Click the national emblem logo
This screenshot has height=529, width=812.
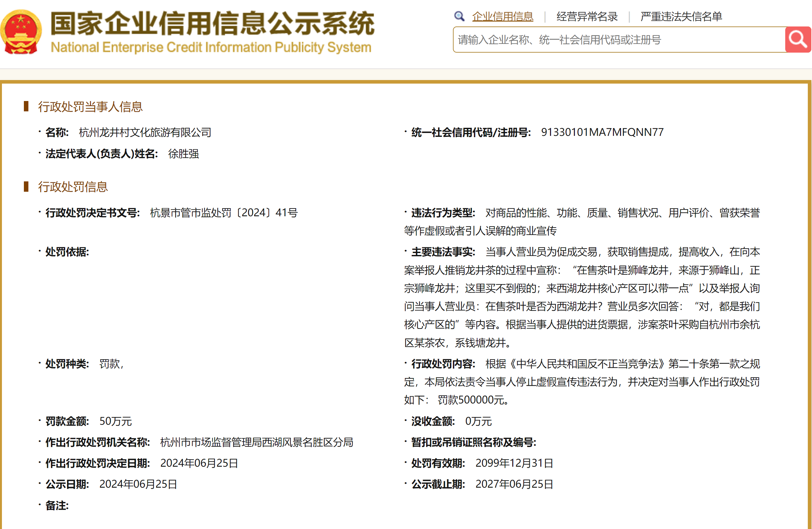pyautogui.click(x=21, y=32)
